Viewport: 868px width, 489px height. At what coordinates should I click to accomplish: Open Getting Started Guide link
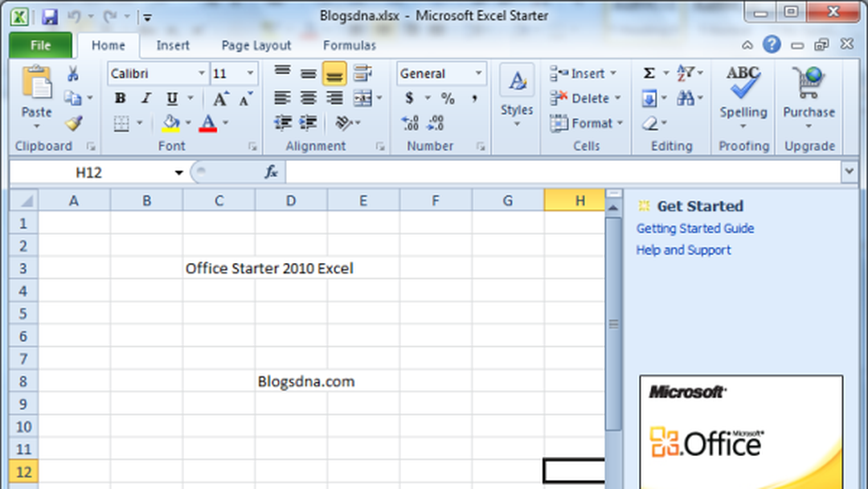point(694,228)
